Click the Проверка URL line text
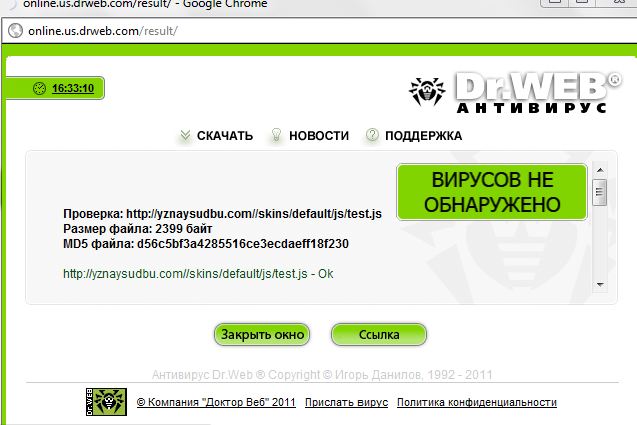The width and height of the screenshot is (637, 425). point(222,214)
